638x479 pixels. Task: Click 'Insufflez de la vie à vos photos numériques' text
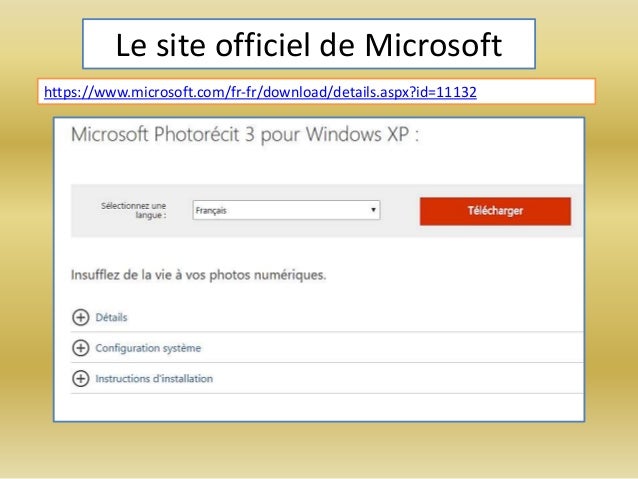pyautogui.click(x=199, y=275)
